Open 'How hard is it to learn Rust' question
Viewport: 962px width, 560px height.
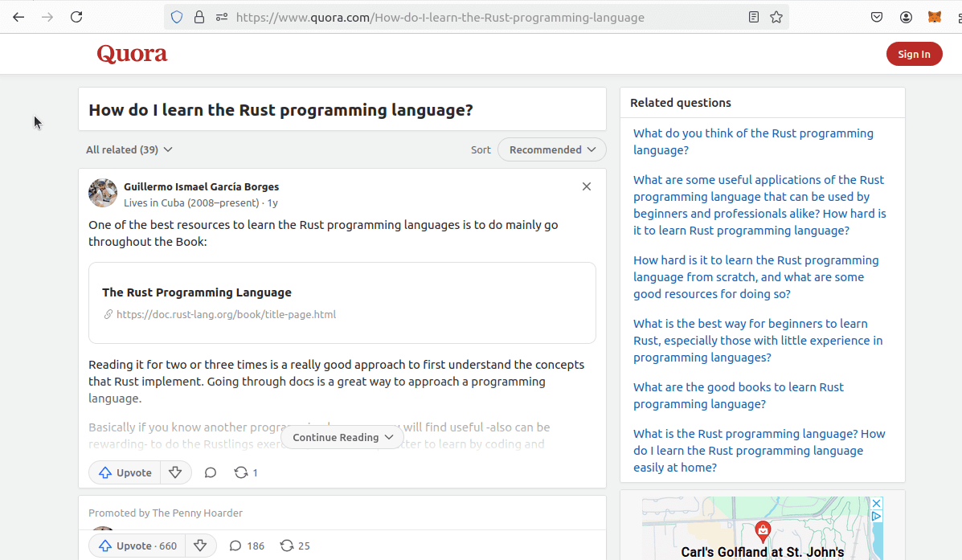coord(755,276)
